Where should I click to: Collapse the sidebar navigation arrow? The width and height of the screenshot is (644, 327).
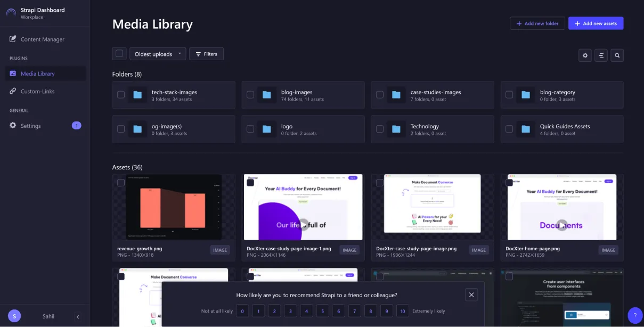coord(78,316)
